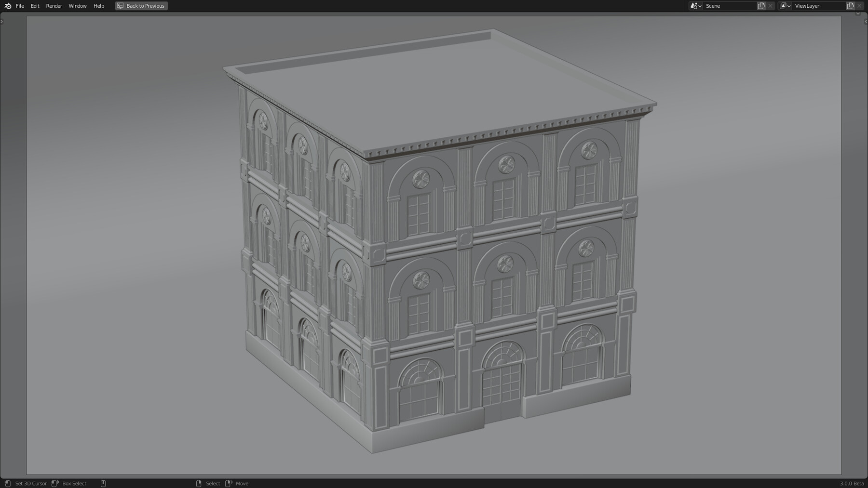Open the Browse View Layer dropdown
This screenshot has height=488, width=868.
tap(785, 6)
